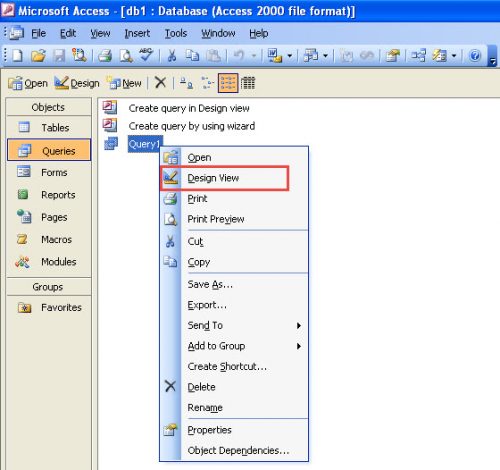Choose Design View in context menu

234,178
